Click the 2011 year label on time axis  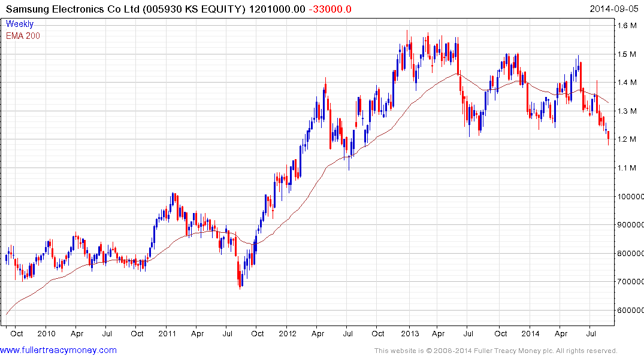[167, 333]
